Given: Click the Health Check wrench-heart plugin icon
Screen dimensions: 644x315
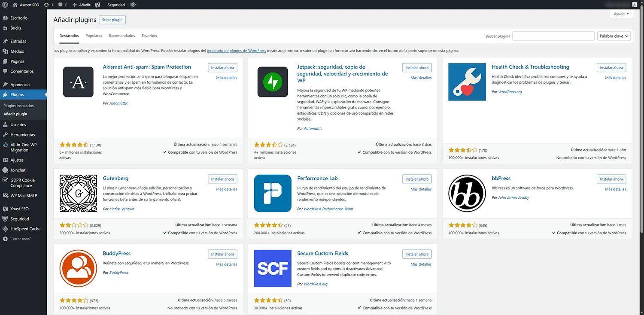Looking at the screenshot, I should pyautogui.click(x=467, y=82).
